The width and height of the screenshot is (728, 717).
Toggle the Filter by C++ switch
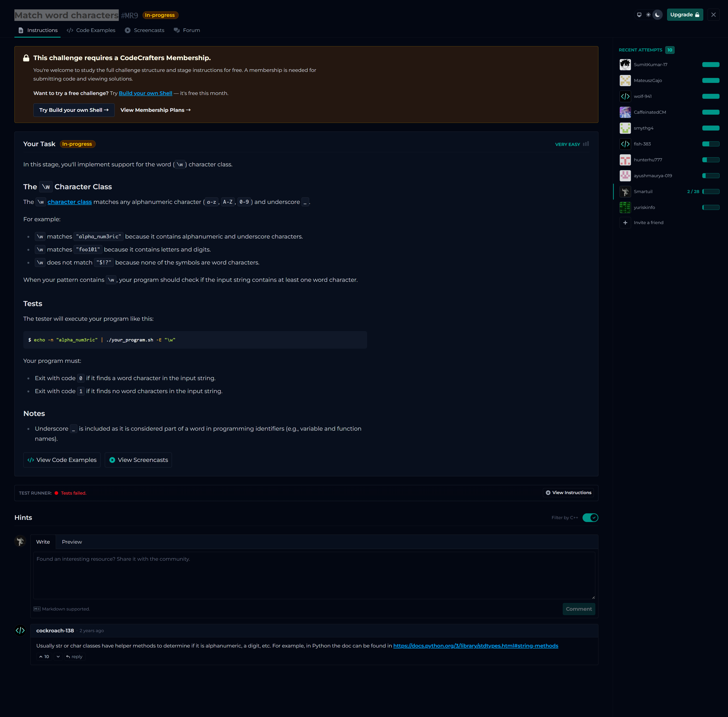[x=590, y=517]
